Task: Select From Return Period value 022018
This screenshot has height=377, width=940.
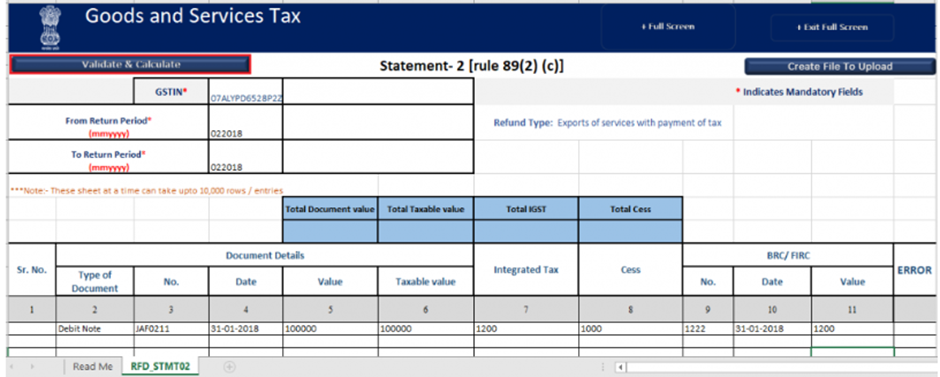Action: [246, 123]
